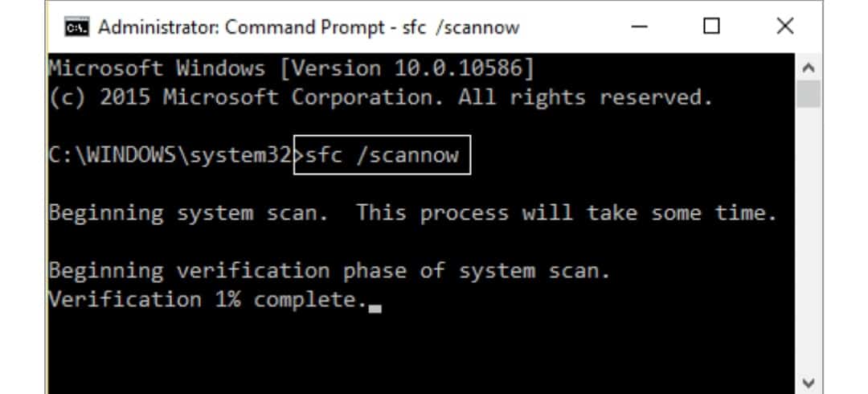Click the highlighted sfc /scannow command
Screen dimensions: 868x394
tap(382, 154)
